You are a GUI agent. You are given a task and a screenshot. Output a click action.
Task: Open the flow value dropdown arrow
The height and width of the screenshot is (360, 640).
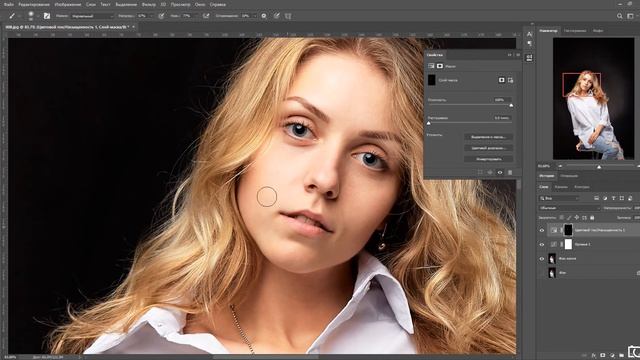(196, 16)
